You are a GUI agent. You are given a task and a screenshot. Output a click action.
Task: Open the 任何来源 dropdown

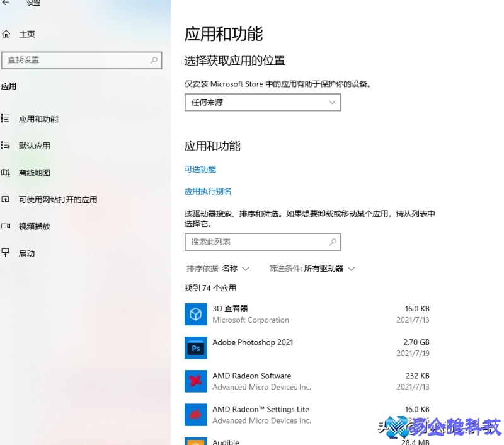tap(263, 103)
